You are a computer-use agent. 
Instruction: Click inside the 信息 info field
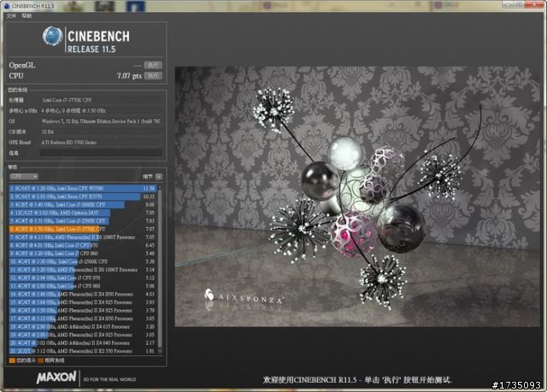point(101,153)
